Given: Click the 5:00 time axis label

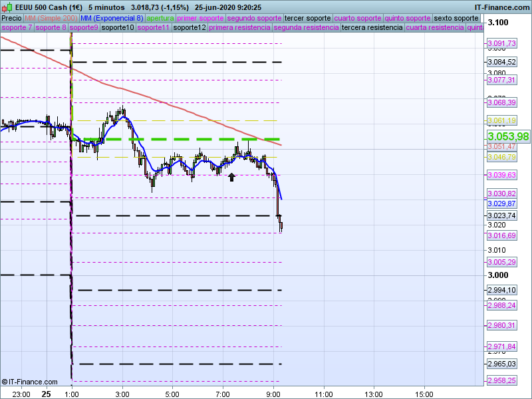Looking at the screenshot, I should coord(172,394).
